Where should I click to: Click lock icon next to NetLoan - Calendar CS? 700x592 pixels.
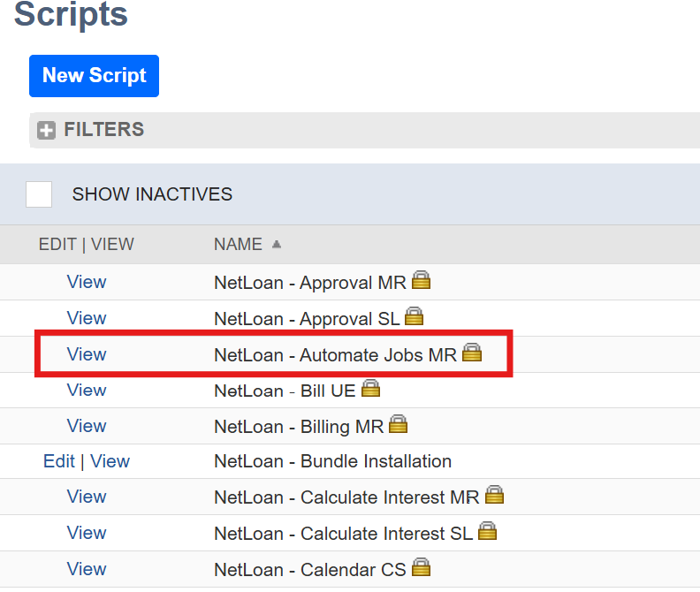point(422,568)
